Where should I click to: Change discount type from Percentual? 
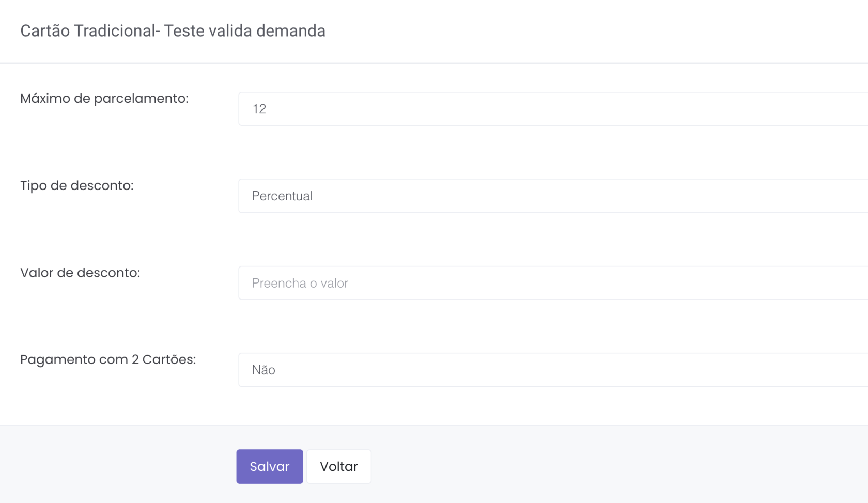(553, 196)
